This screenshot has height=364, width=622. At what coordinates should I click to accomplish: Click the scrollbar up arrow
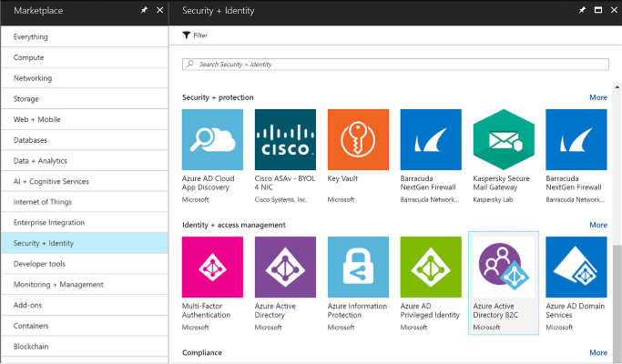(617, 86)
